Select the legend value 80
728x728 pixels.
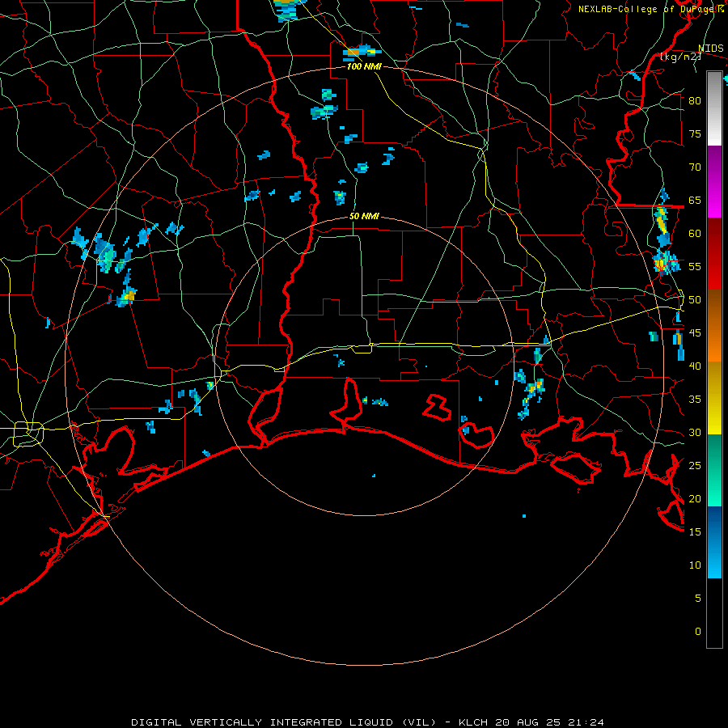695,101
